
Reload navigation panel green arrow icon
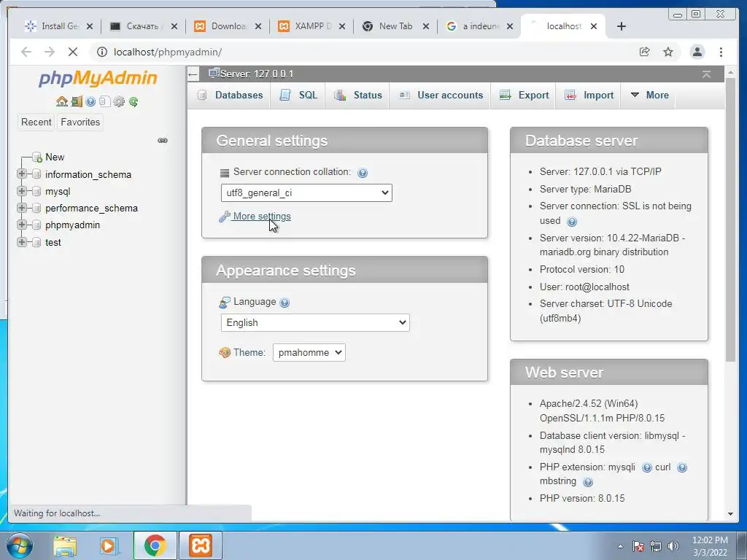point(133,101)
